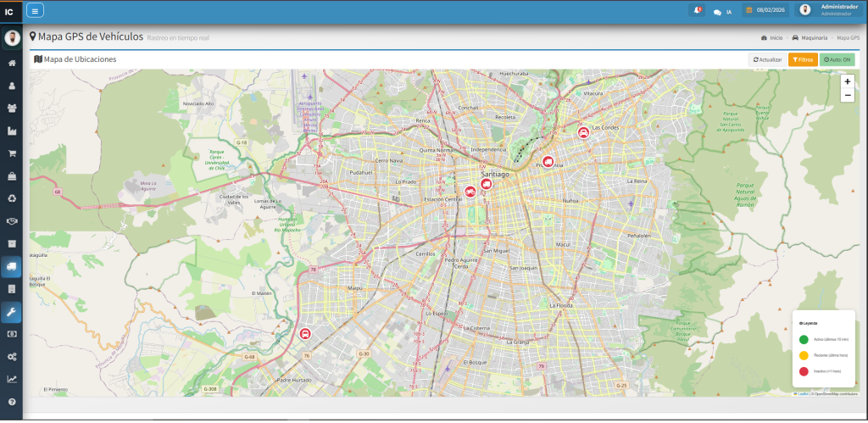Open the IA chat assistant
The image size is (868, 423).
722,12
